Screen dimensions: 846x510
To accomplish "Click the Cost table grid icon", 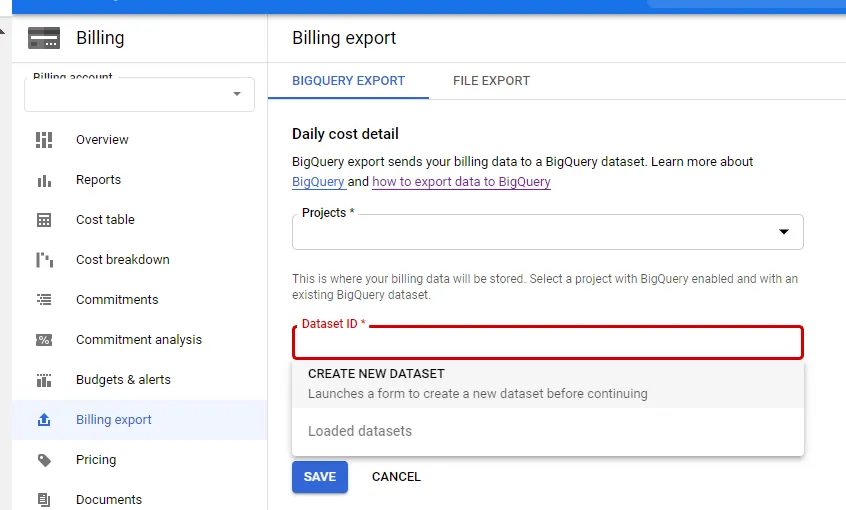I will 44,220.
